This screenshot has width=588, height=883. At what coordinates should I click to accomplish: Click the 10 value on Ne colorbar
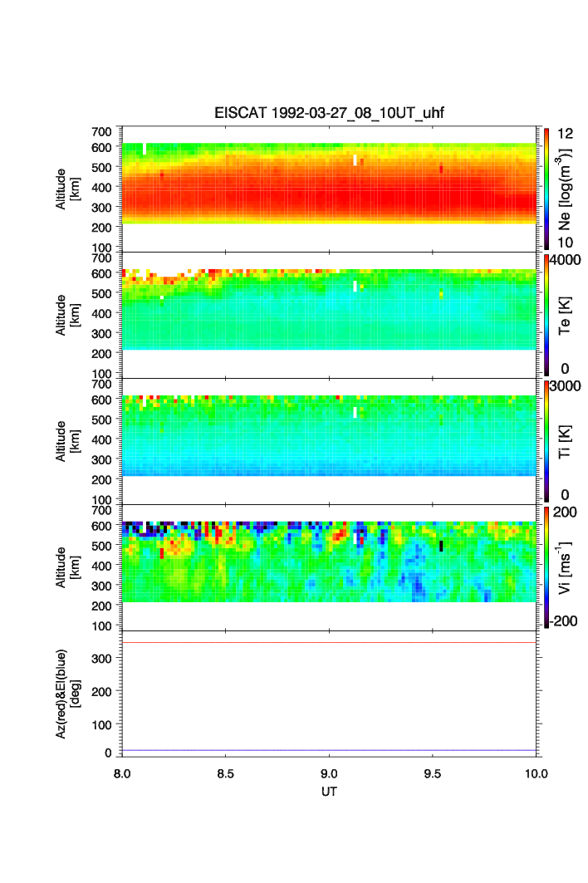(565, 243)
